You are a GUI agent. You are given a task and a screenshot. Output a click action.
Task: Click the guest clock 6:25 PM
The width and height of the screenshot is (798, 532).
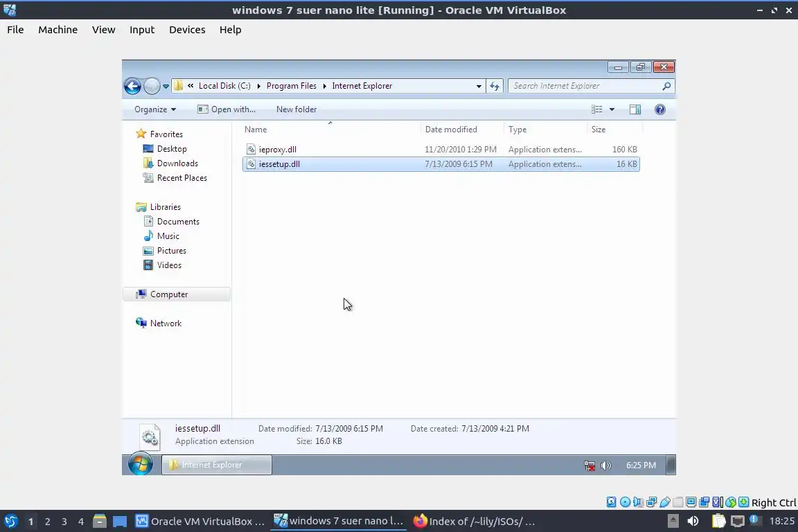click(641, 465)
